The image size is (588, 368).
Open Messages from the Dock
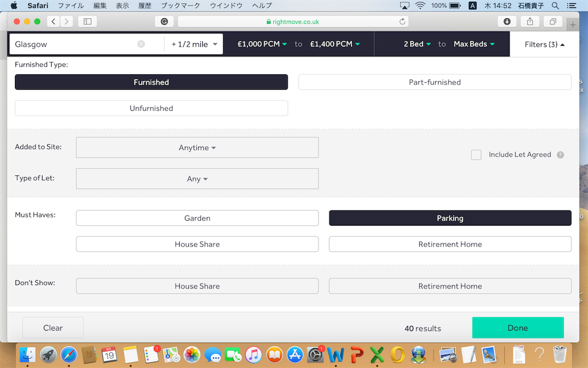213,354
